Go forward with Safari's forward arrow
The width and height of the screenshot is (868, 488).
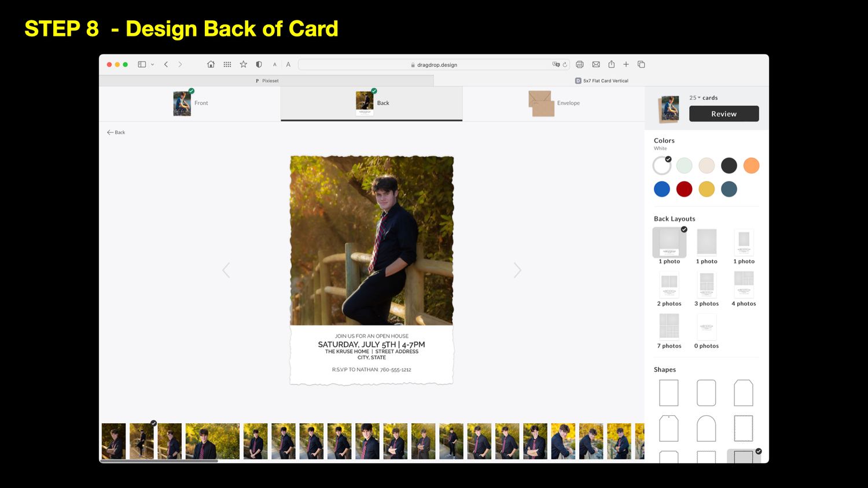[180, 64]
